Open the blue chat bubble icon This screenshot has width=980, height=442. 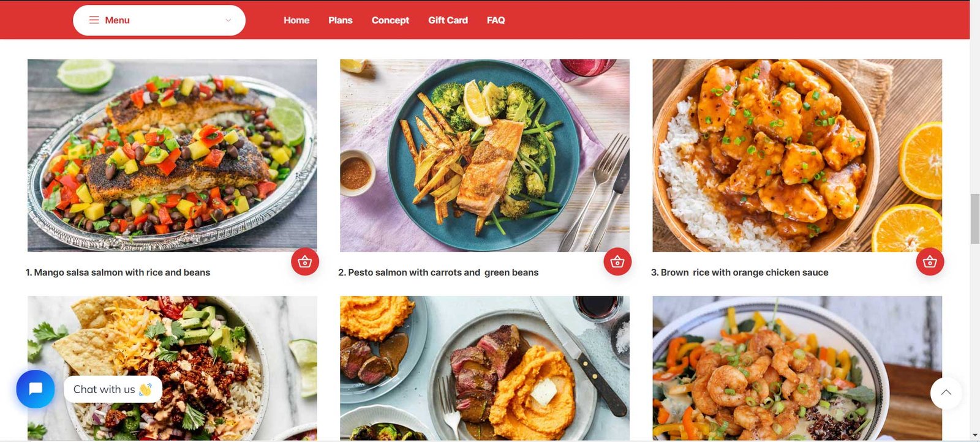coord(36,389)
